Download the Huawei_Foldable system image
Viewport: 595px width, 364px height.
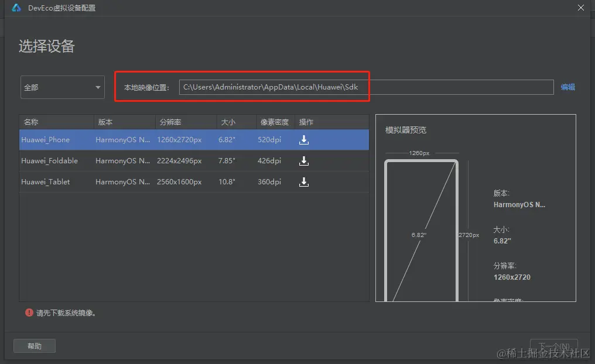(303, 161)
